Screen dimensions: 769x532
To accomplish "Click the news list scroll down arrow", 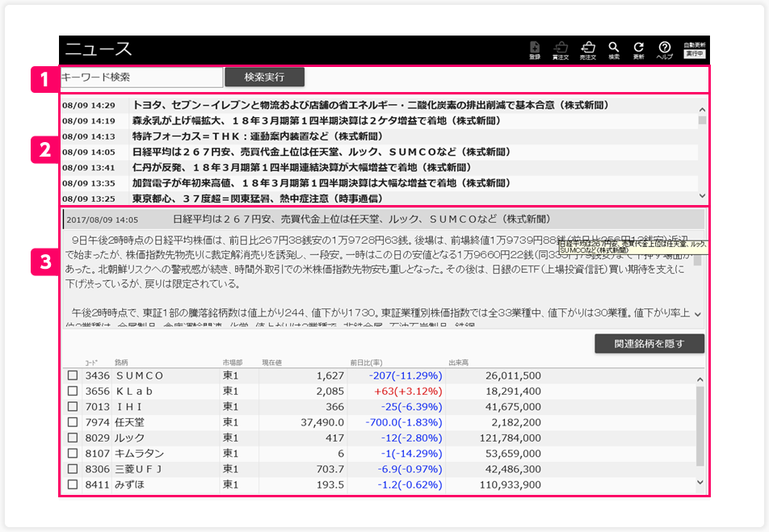I will tap(702, 195).
